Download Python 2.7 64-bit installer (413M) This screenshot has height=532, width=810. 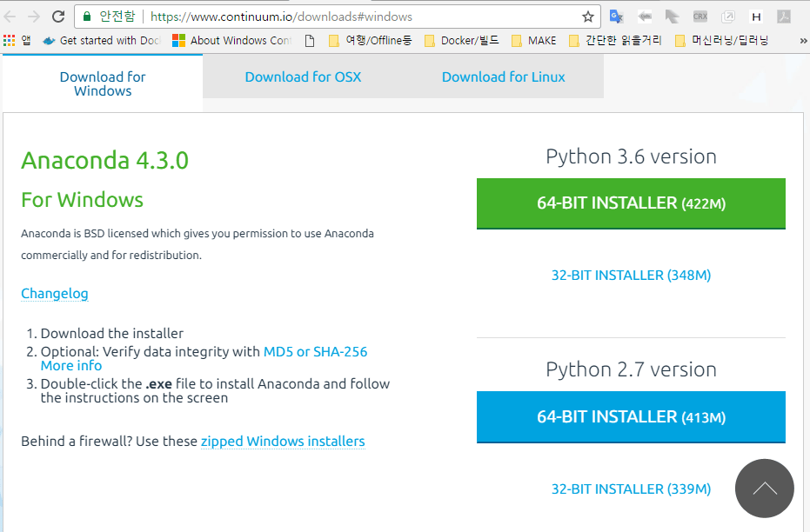[631, 417]
